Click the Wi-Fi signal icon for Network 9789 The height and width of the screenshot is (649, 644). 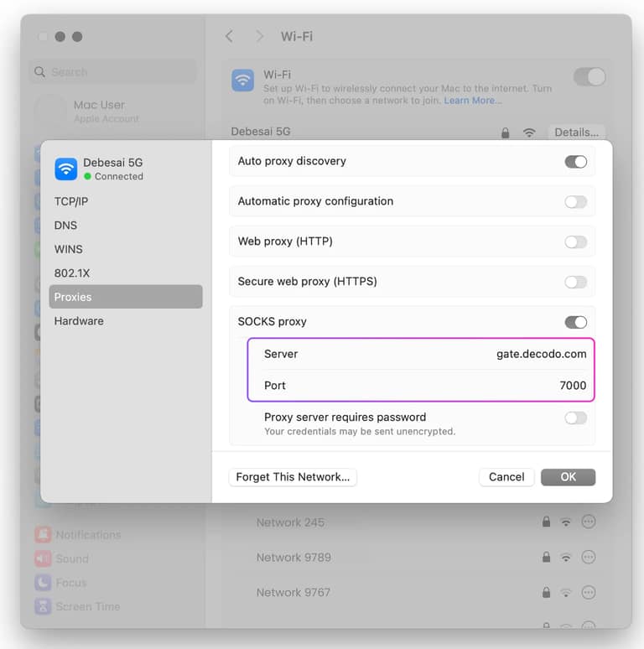click(566, 558)
